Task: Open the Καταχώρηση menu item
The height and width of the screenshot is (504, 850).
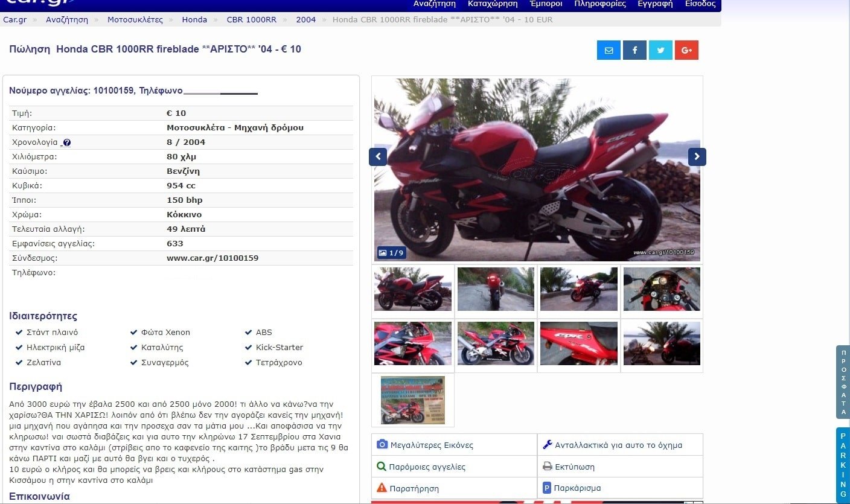Action: coord(493,4)
